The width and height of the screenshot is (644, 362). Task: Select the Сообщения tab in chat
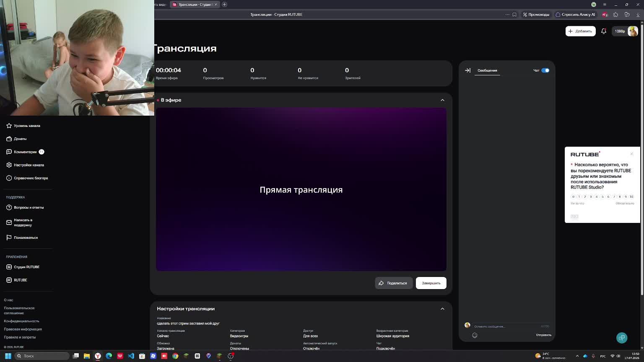[487, 70]
